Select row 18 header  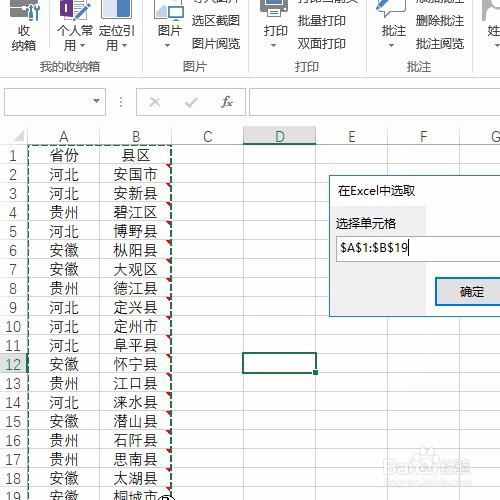[x=13, y=478]
